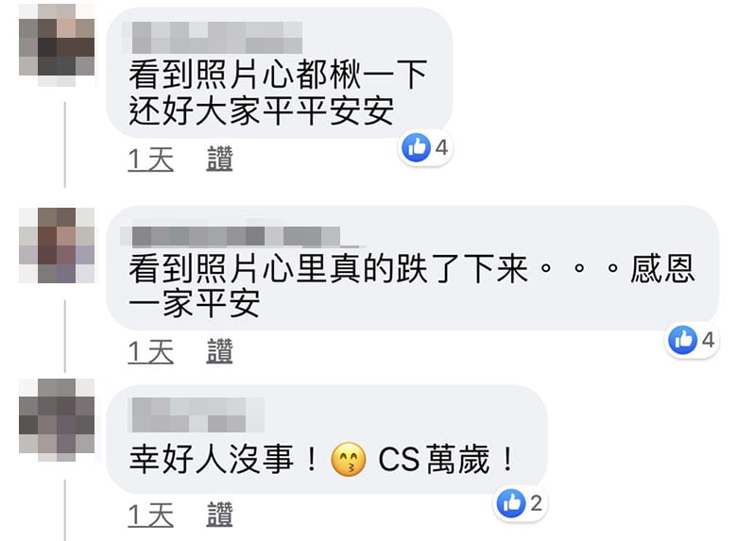Select the comment text 还好大家平平安安

pos(262,111)
